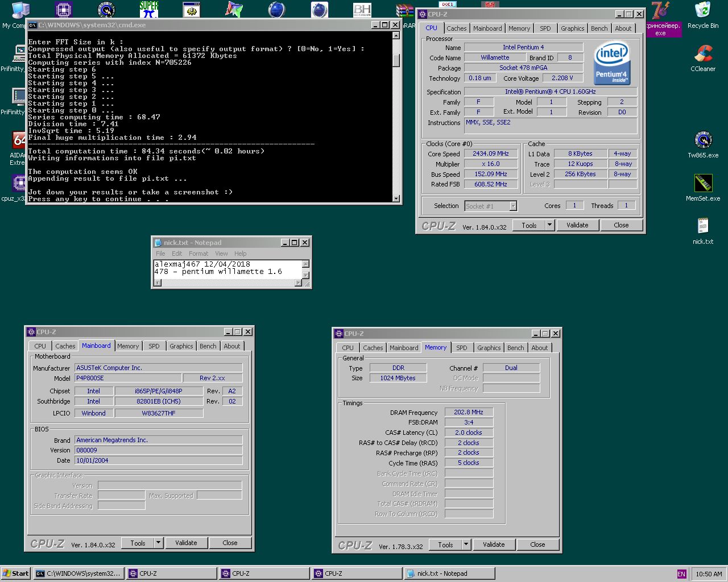The height and width of the screenshot is (582, 728).
Task: Open the Memory tab in the Mainboard CPU-Z window
Action: pos(128,346)
